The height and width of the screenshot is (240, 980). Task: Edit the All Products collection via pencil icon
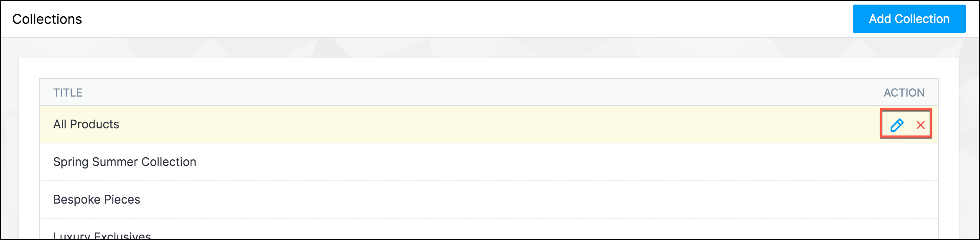pos(897,125)
